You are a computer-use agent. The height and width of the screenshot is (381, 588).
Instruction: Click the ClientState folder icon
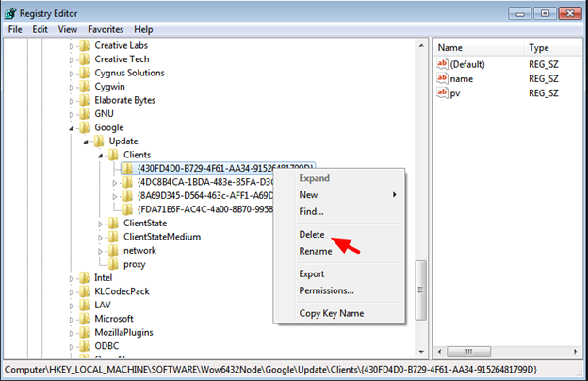click(113, 223)
